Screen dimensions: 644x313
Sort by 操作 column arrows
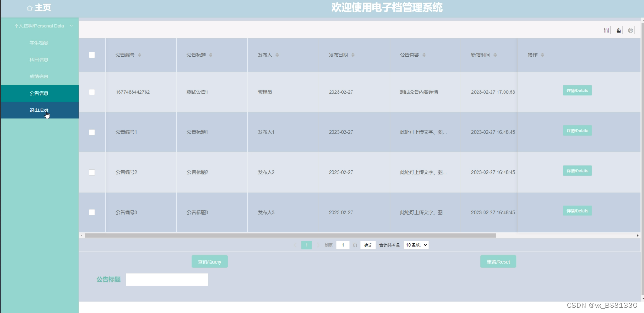click(x=542, y=55)
